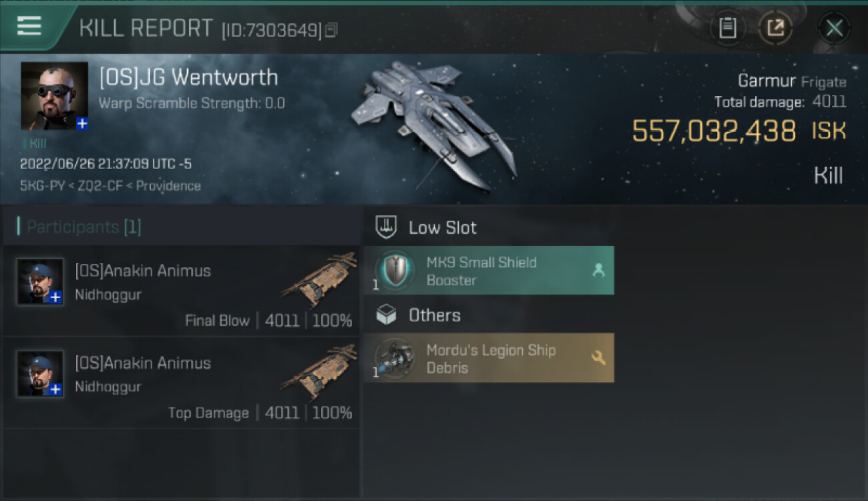Select Mordu's Legion Ship Debris item
Image resolution: width=868 pixels, height=501 pixels.
pos(489,358)
